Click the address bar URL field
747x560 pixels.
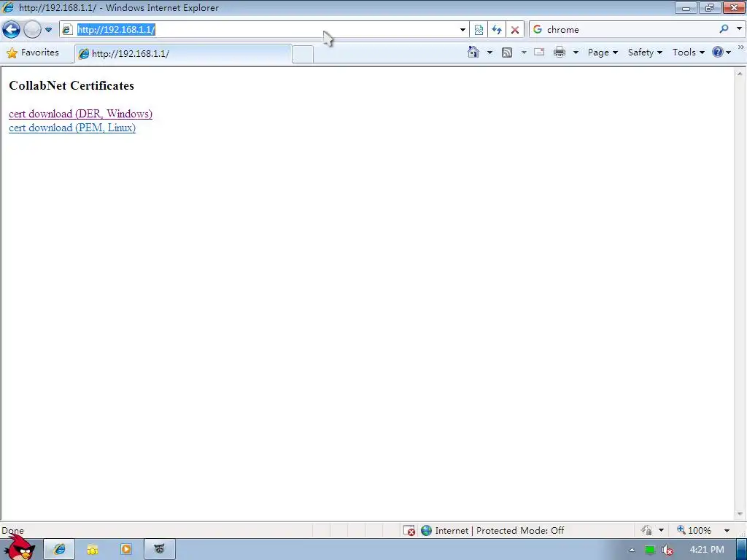[264, 29]
